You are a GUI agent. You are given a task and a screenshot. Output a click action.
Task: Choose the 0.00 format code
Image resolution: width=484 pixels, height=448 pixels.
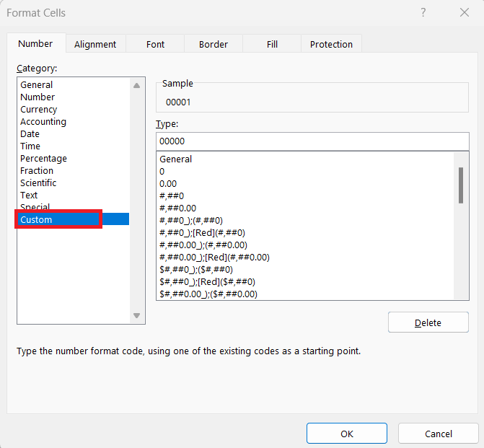tap(305, 184)
